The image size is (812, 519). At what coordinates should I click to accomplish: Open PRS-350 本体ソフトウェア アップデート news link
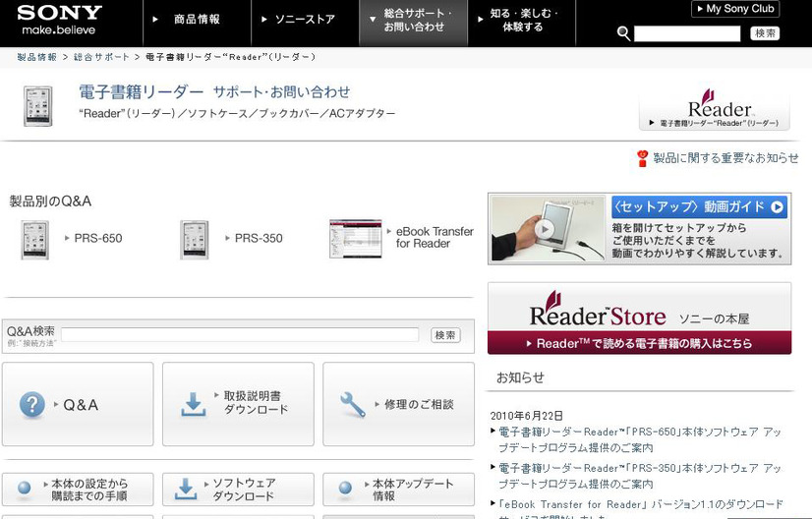pyautogui.click(x=640, y=476)
